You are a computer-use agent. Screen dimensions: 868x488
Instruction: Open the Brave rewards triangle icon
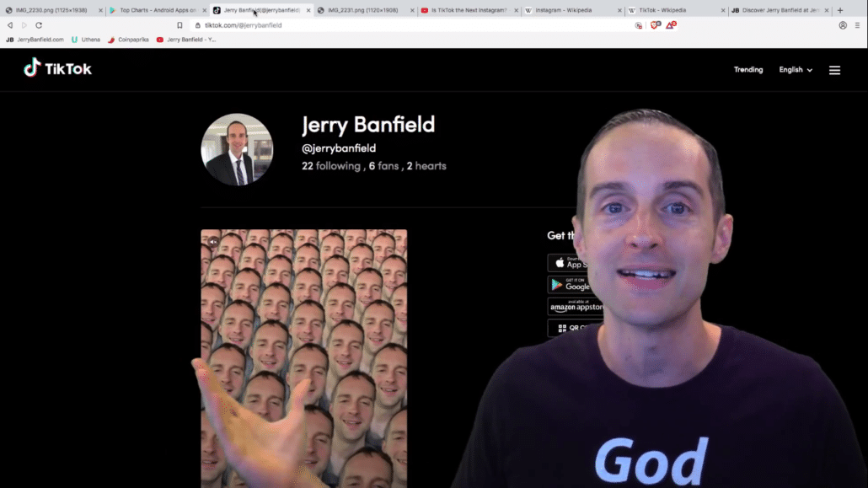[670, 25]
